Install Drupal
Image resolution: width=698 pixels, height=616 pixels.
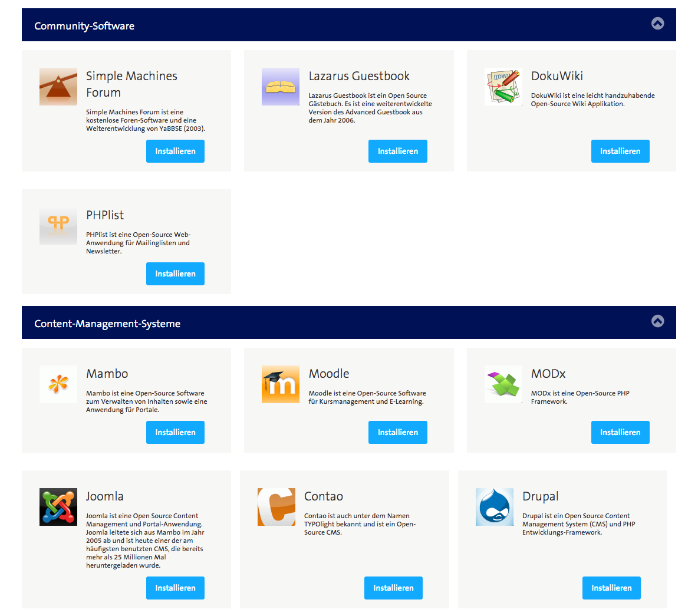coord(612,588)
